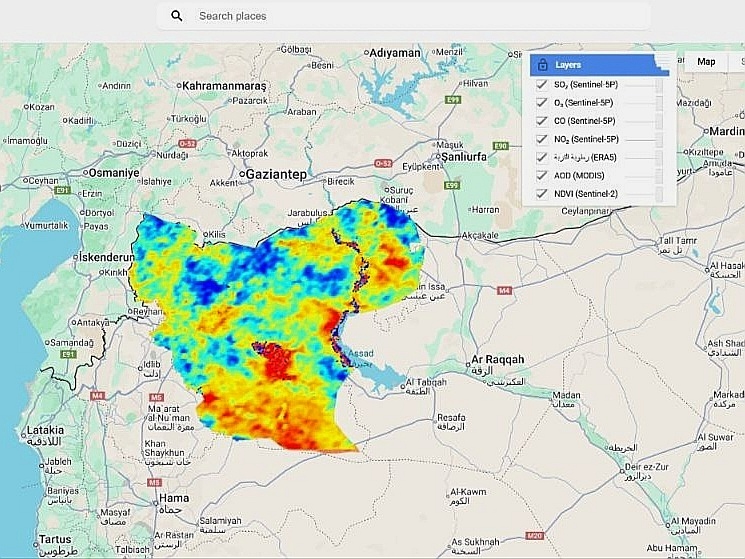Image resolution: width=745 pixels, height=559 pixels.
Task: Click the E91 road badge near Samandağ
Action: 68,354
